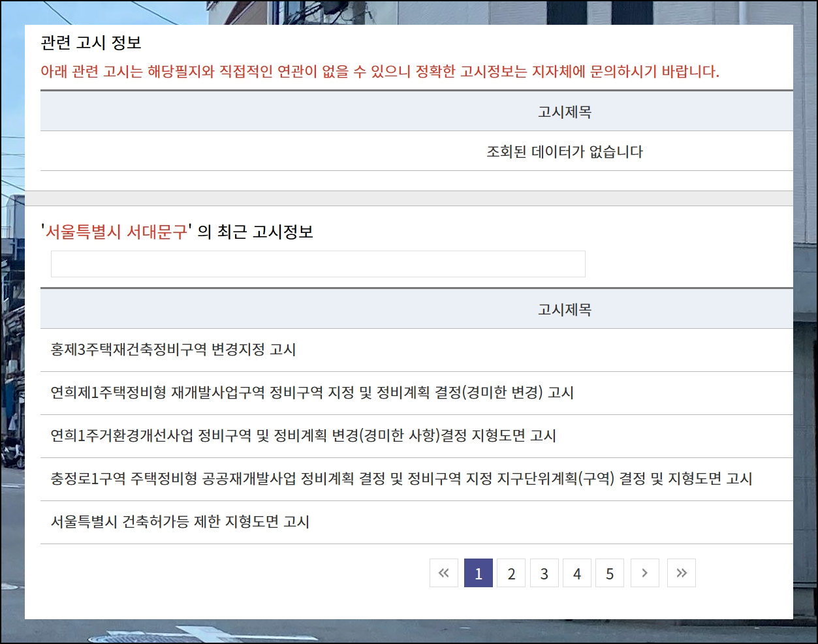Image resolution: width=818 pixels, height=644 pixels.
Task: Click the 고시제목 header in 최근 고시정보 table
Action: tap(565, 310)
